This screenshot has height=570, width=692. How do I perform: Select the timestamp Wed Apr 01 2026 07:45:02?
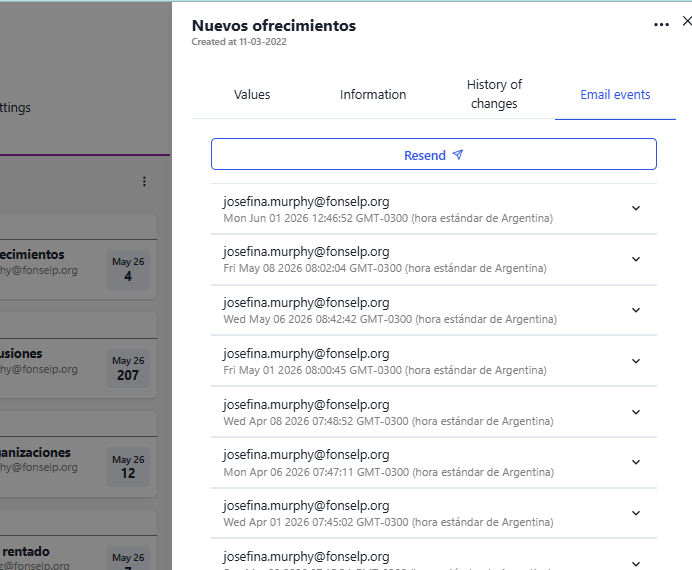388,522
